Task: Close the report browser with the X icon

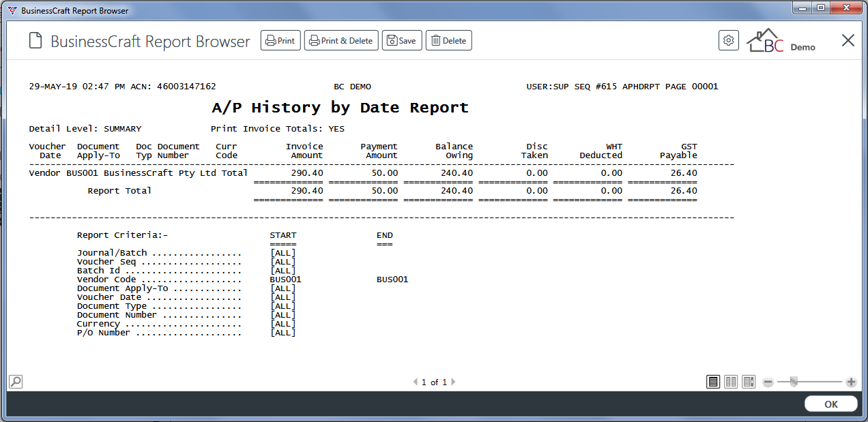Action: [848, 41]
